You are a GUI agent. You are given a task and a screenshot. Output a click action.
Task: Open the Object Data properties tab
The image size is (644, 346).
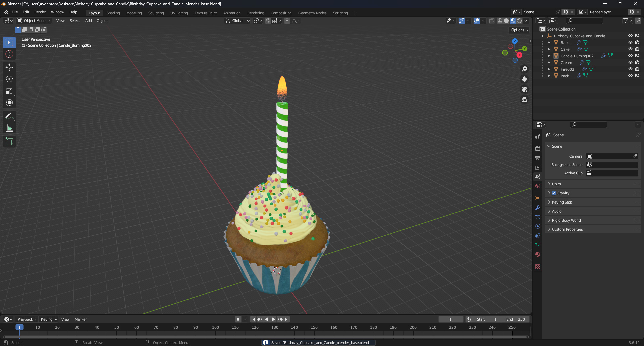pos(538,245)
